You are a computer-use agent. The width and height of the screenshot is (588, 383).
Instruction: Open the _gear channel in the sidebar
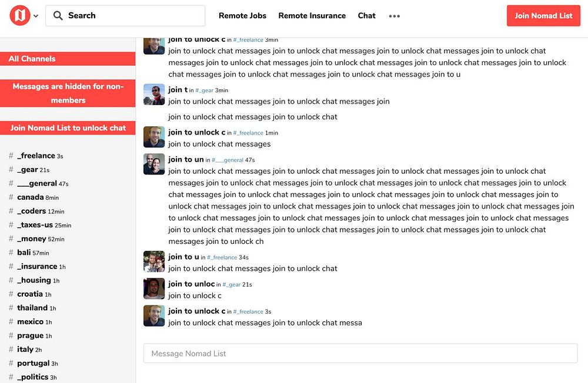(x=28, y=169)
